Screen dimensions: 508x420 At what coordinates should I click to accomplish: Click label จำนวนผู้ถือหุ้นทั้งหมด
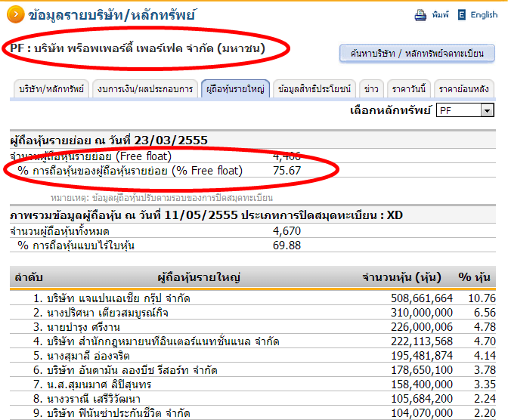(60, 232)
